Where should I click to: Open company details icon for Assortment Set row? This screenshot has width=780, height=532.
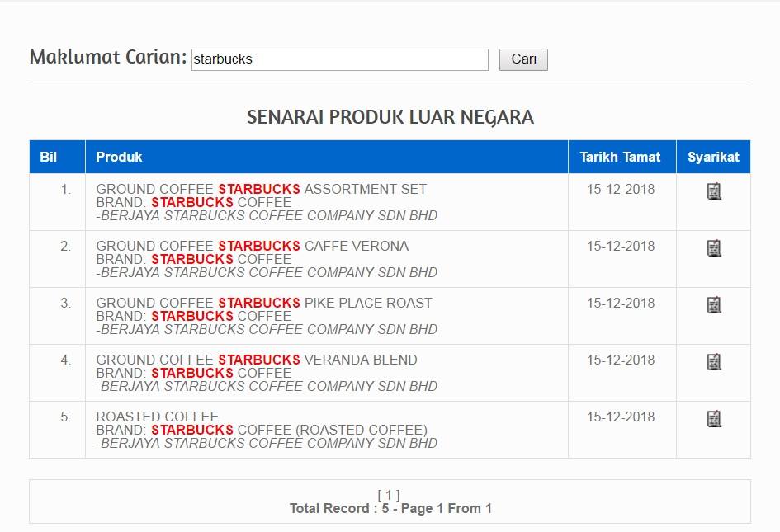[x=714, y=191]
